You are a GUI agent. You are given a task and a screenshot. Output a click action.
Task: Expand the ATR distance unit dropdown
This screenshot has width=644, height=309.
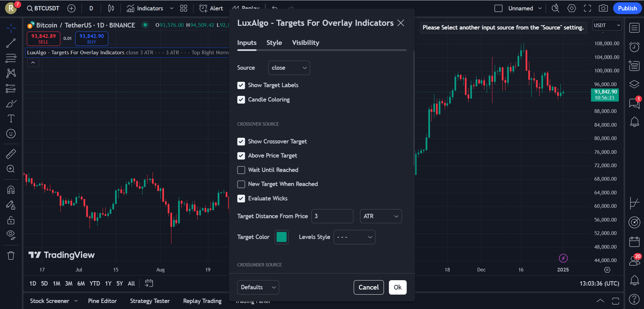pos(380,217)
